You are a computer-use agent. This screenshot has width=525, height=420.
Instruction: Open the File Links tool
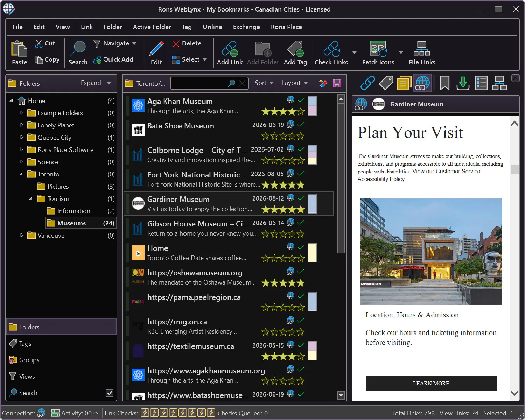point(422,52)
